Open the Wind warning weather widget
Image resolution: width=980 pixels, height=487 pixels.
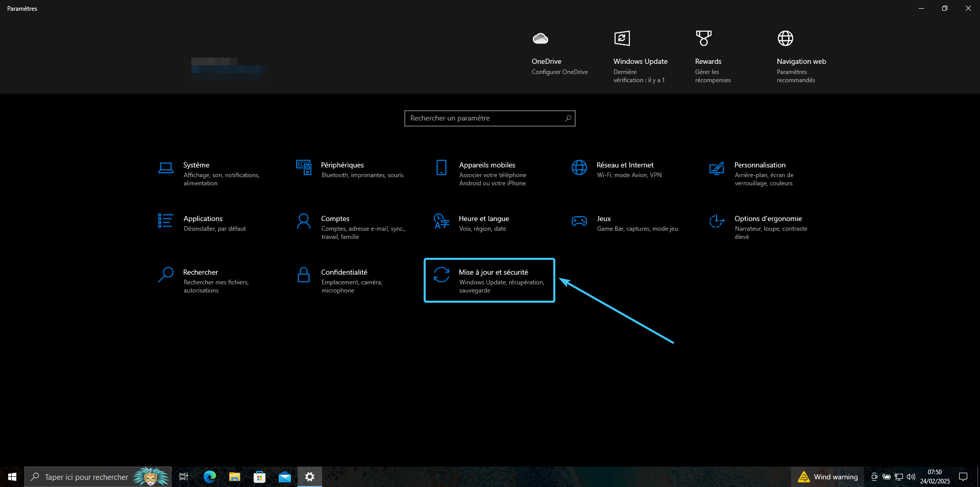827,477
